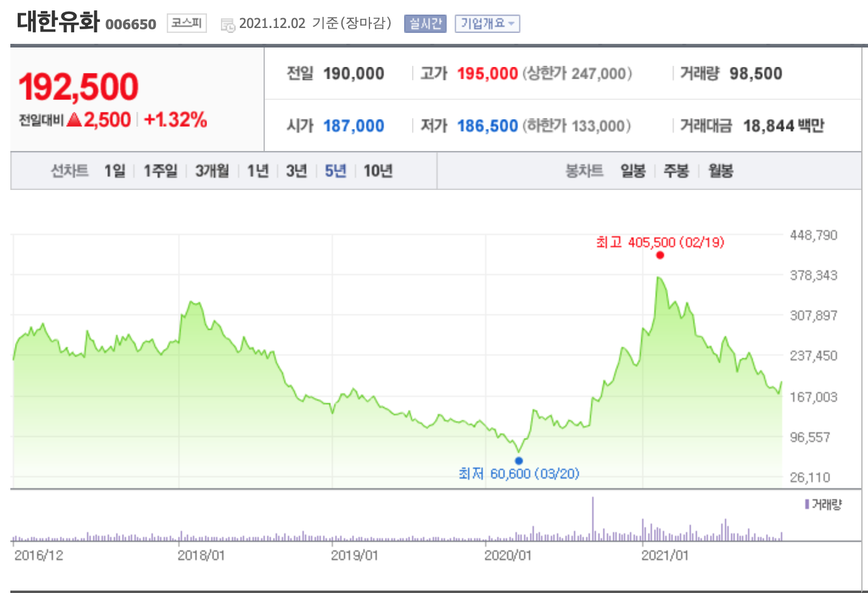Click the 상한가 247,000 limit text

pos(577,74)
